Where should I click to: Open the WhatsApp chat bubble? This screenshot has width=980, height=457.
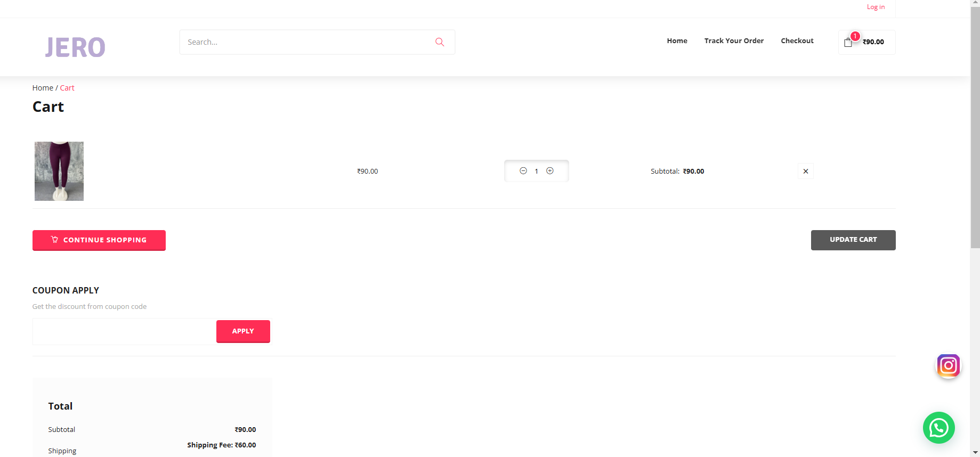coord(938,428)
